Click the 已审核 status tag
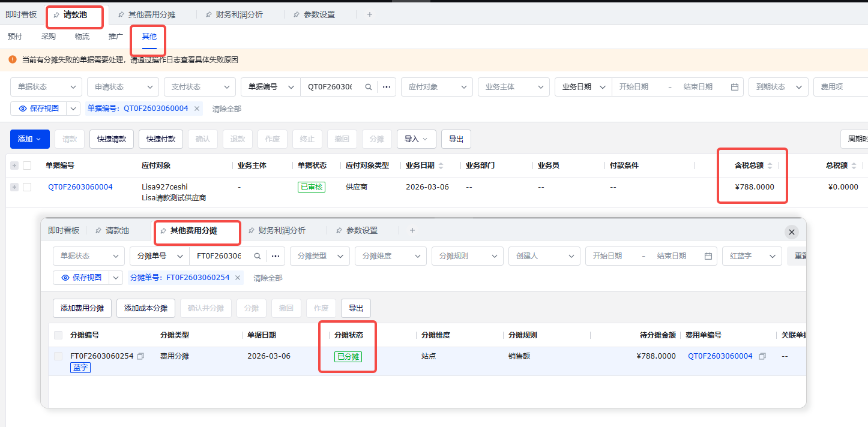The width and height of the screenshot is (868, 427). [x=312, y=187]
